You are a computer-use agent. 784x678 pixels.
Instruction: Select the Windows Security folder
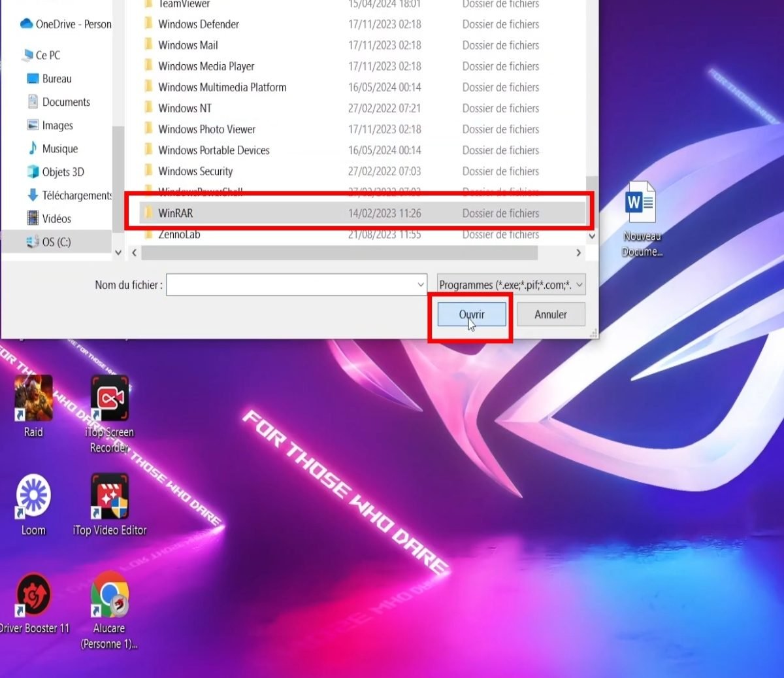click(195, 171)
